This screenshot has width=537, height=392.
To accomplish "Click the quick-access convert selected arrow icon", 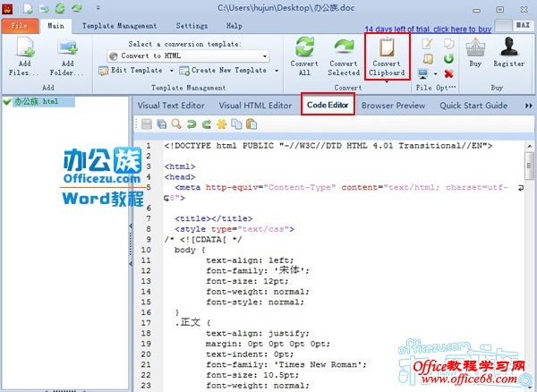I will point(76,8).
